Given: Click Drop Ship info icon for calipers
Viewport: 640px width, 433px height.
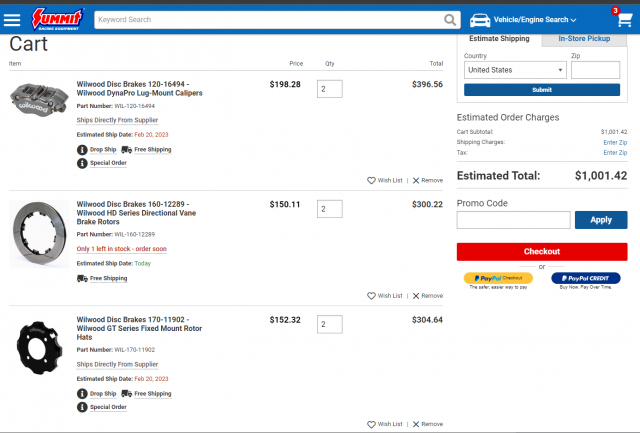Looking at the screenshot, I should tap(82, 150).
